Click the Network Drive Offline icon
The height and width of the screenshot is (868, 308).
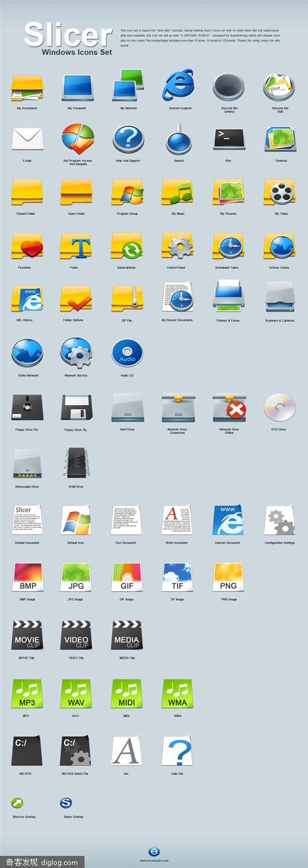(x=229, y=409)
